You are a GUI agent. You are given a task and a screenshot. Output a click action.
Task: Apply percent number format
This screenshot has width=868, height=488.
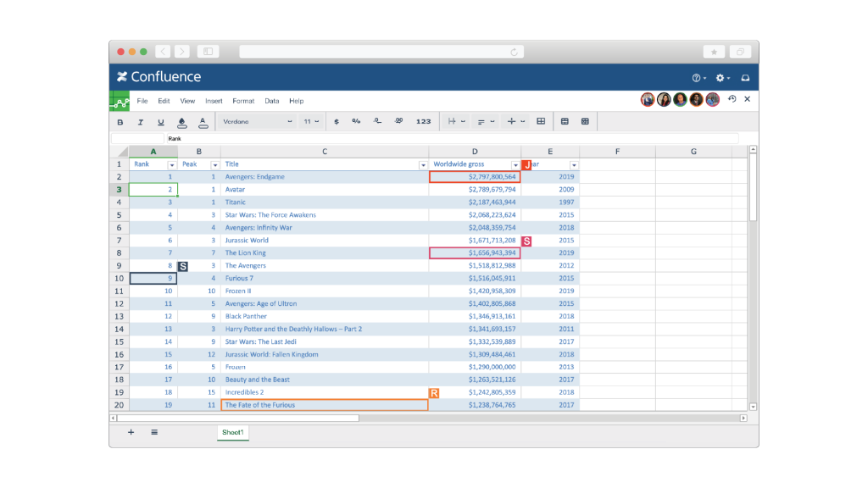point(356,121)
